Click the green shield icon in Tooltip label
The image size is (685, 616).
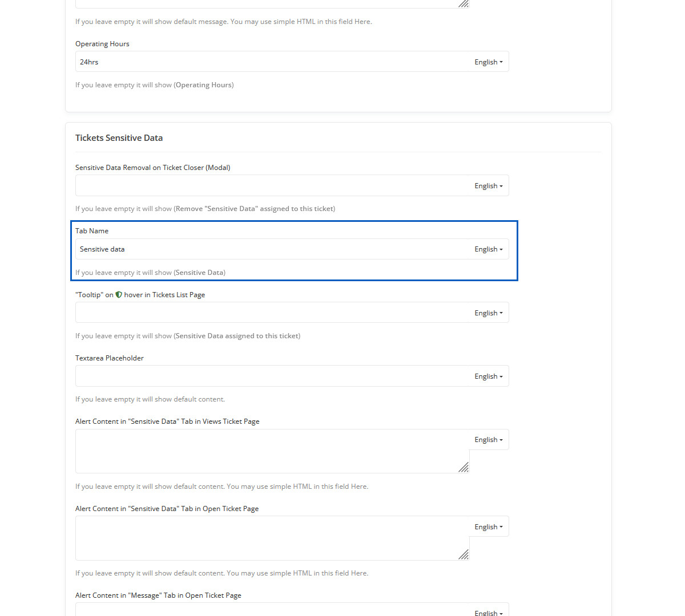pos(119,295)
